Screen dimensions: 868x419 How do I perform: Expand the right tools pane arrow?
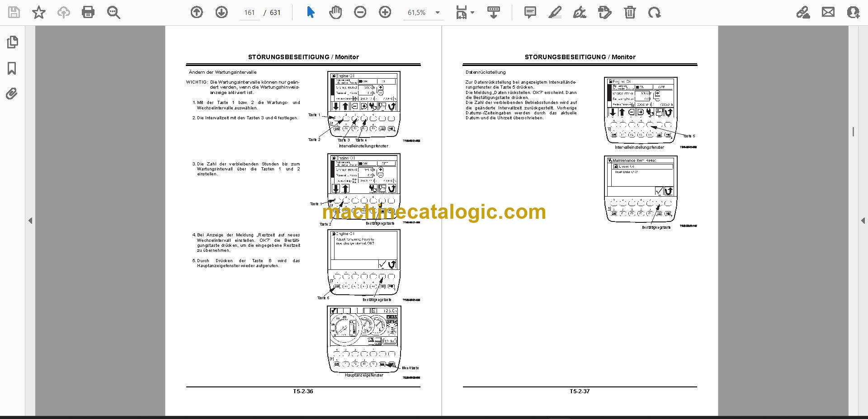click(x=863, y=221)
